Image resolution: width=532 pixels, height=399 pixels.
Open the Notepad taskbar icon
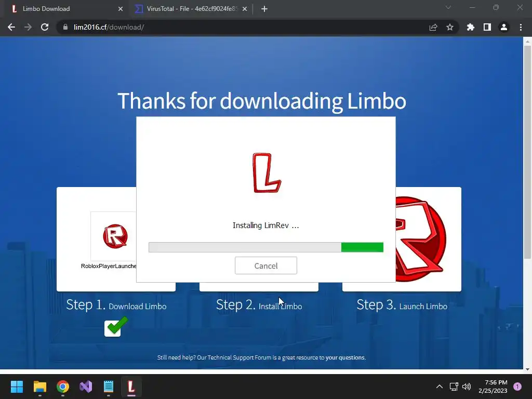click(x=109, y=387)
